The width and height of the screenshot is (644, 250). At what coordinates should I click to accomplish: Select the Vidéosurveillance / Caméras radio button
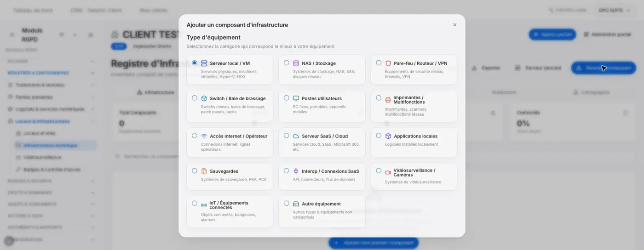click(x=379, y=170)
